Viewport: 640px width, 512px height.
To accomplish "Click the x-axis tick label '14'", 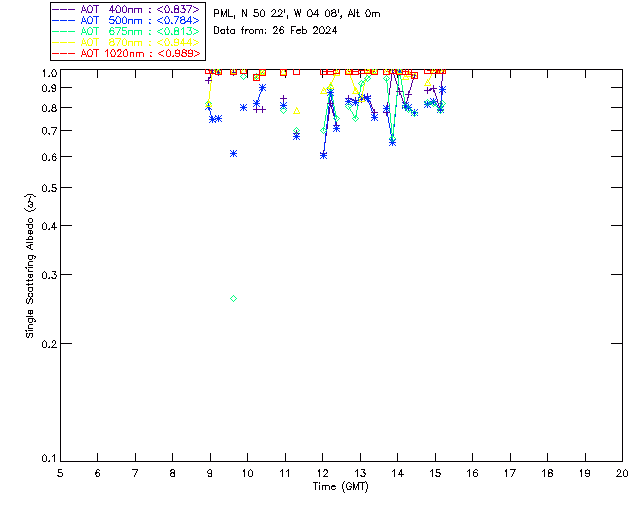I will [x=398, y=473].
